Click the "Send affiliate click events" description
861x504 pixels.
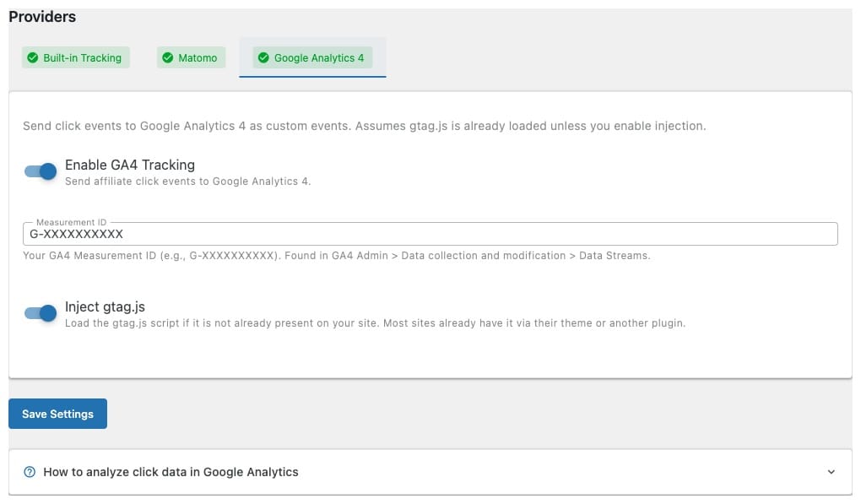(187, 181)
